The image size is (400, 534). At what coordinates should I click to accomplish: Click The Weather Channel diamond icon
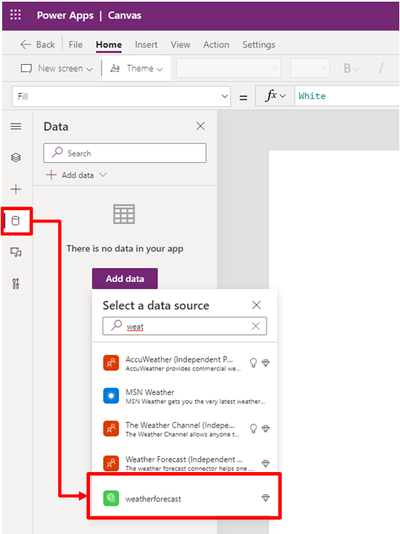click(x=266, y=428)
